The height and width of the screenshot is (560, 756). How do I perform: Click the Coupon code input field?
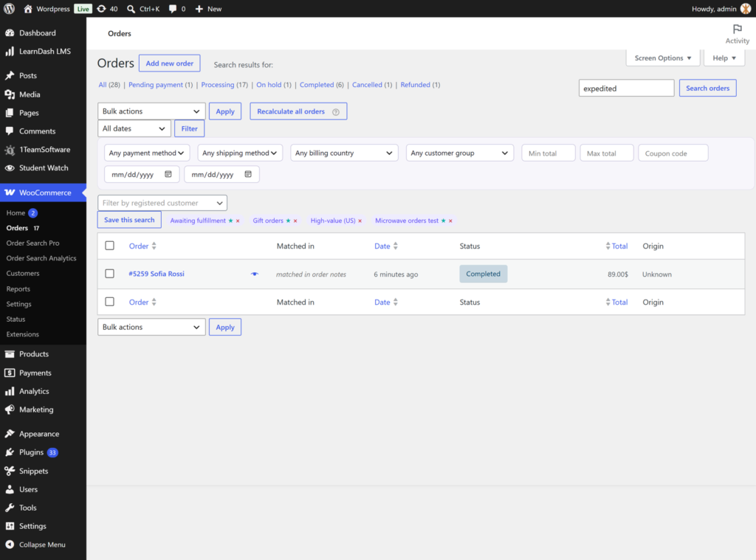[x=673, y=153]
